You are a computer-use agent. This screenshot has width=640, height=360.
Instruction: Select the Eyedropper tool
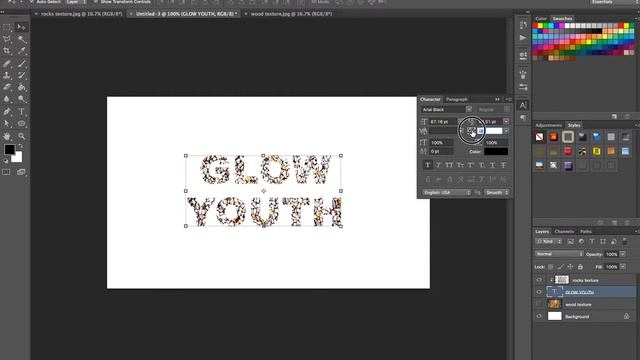pos(22,51)
